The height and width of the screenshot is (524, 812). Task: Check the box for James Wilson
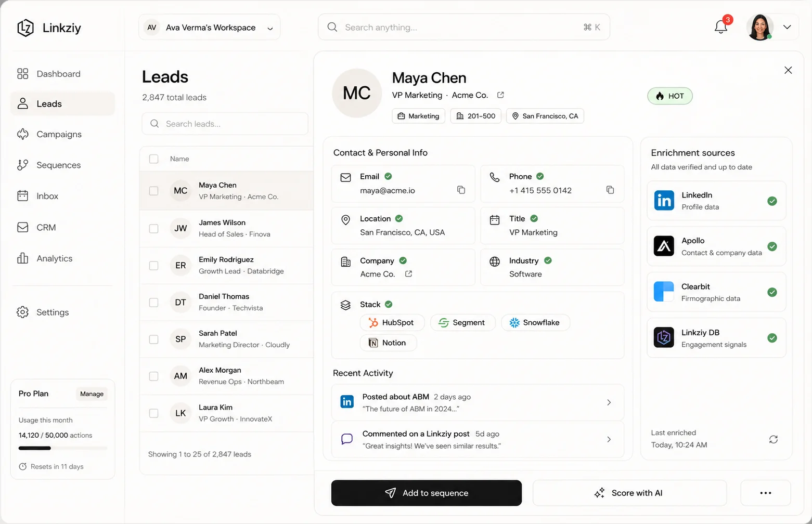pos(154,228)
